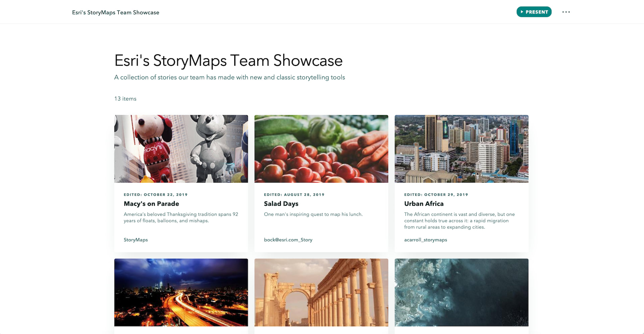Click the '13 items' count text

coord(125,99)
